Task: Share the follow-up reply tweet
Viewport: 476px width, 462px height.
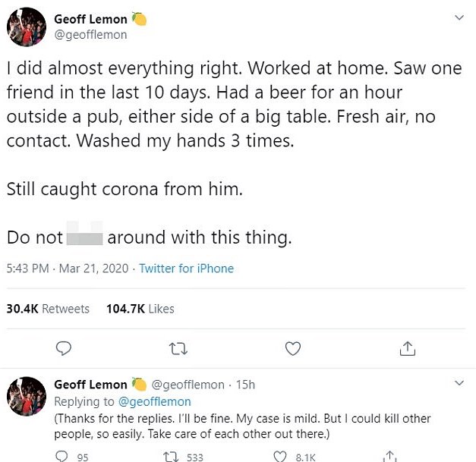Action: [x=390, y=457]
